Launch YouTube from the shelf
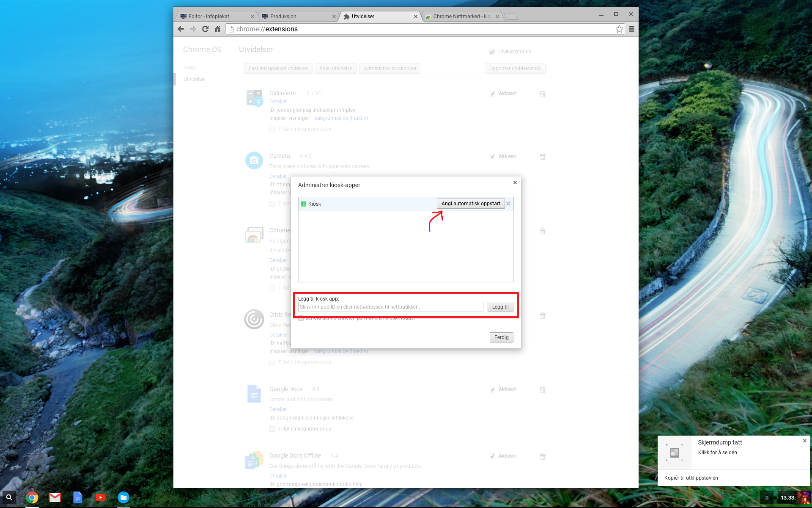The width and height of the screenshot is (812, 508). 100,497
